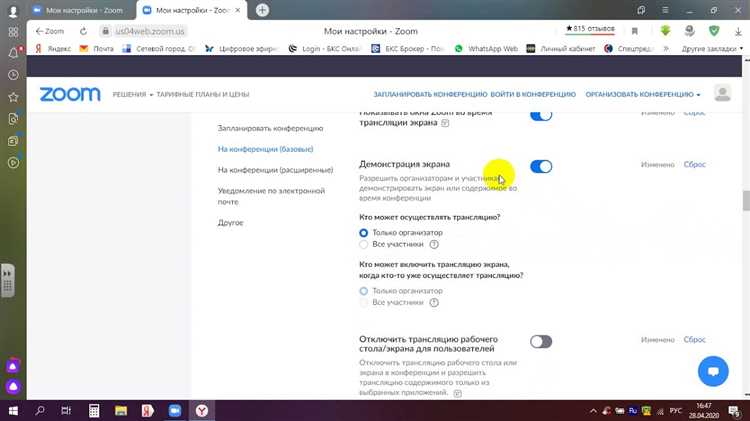Image resolution: width=750 pixels, height=421 pixels.
Task: Open "Уведомление по электронной почте" section
Action: tap(271, 196)
